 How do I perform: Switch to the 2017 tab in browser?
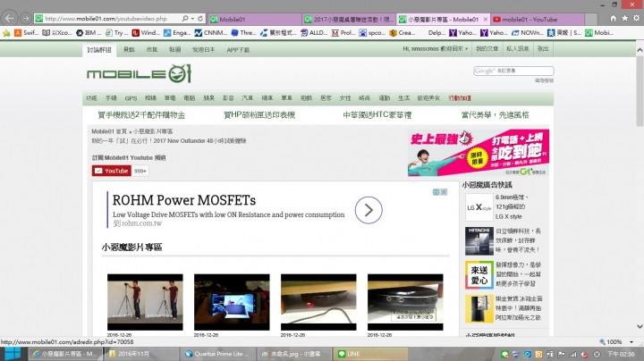[x=349, y=19]
